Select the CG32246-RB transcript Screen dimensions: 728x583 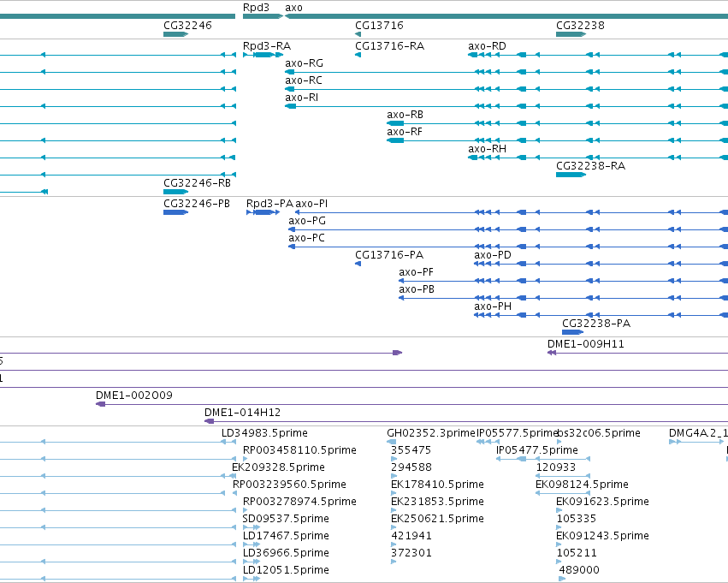point(175,192)
